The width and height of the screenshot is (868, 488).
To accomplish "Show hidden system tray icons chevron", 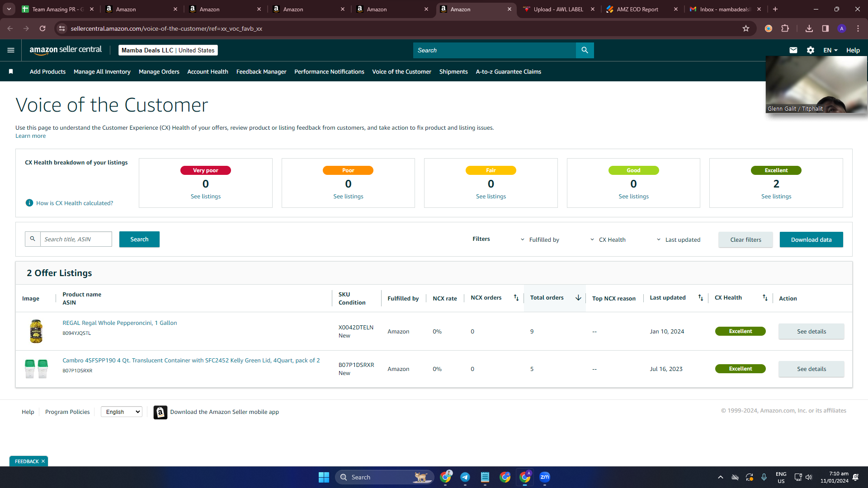I will click(x=721, y=477).
